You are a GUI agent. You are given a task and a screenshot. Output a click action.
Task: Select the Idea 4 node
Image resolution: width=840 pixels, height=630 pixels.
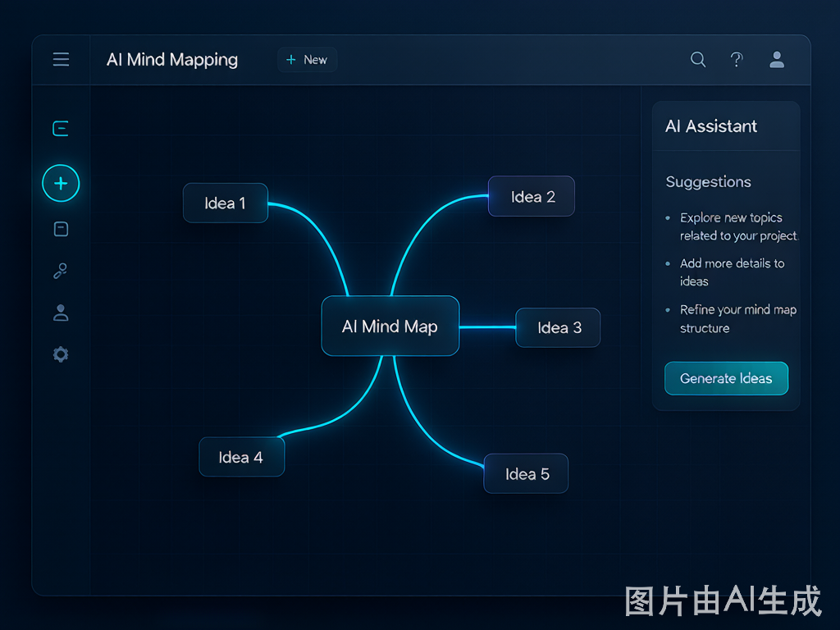coord(242,457)
